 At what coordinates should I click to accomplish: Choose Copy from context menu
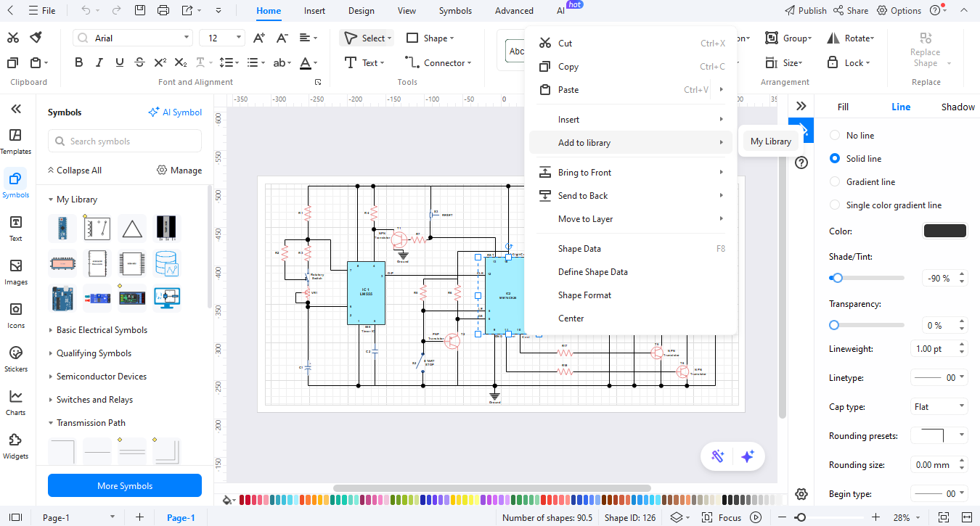631,67
